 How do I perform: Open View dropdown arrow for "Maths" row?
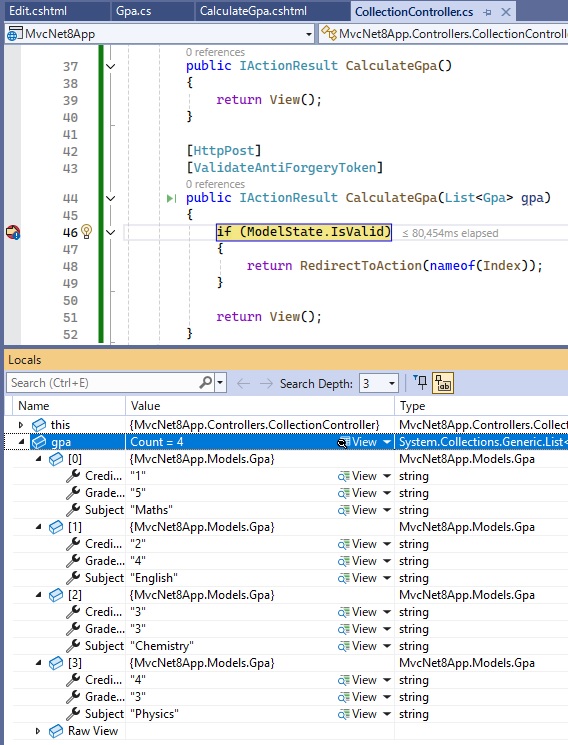tap(387, 510)
